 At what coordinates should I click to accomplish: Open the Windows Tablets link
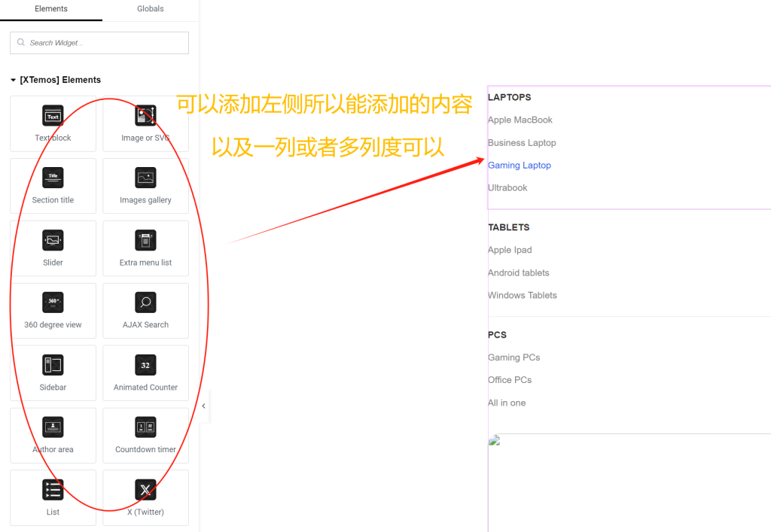[x=523, y=295]
